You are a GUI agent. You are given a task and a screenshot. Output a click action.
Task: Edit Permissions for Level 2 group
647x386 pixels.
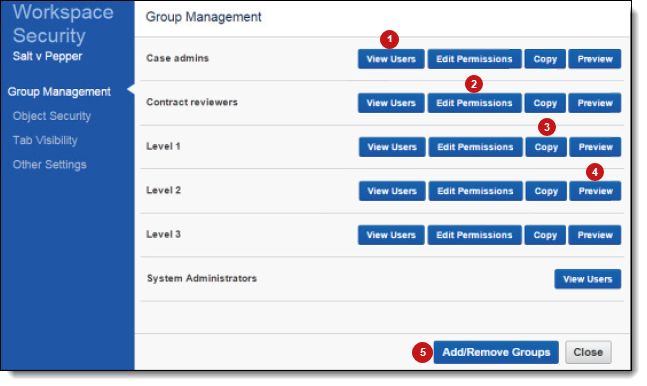[475, 191]
